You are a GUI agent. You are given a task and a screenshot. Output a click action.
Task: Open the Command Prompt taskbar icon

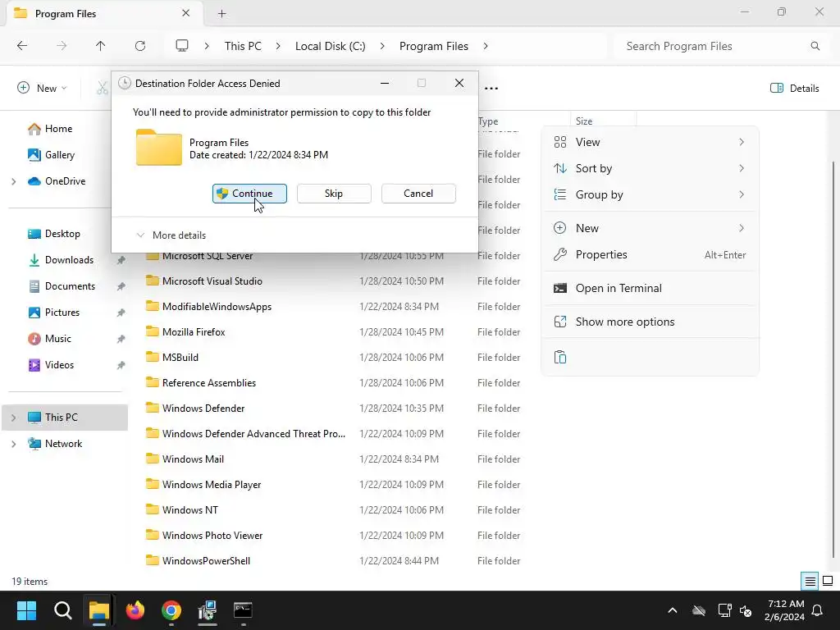243,610
